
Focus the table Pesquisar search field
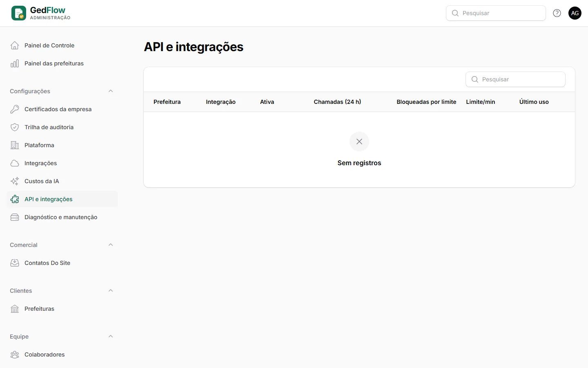tap(515, 79)
